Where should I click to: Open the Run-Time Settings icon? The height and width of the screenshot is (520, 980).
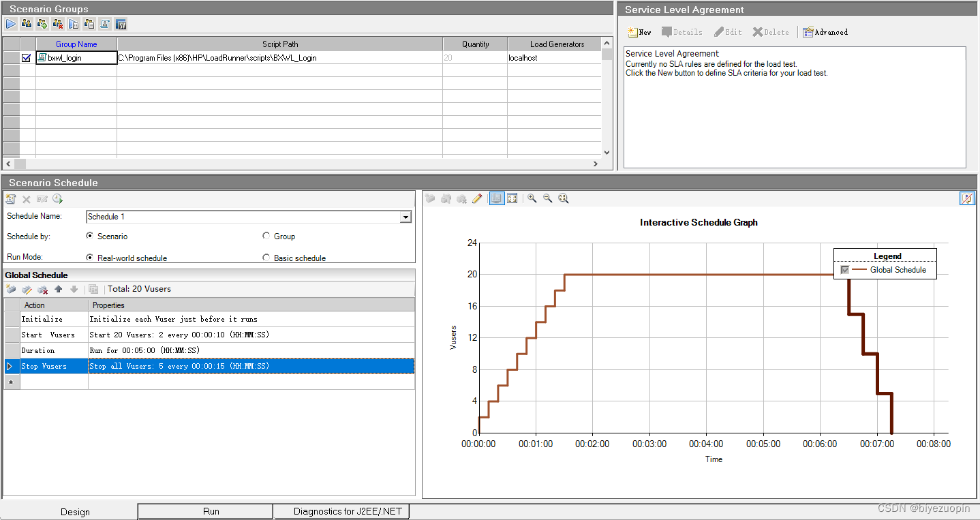(x=74, y=24)
